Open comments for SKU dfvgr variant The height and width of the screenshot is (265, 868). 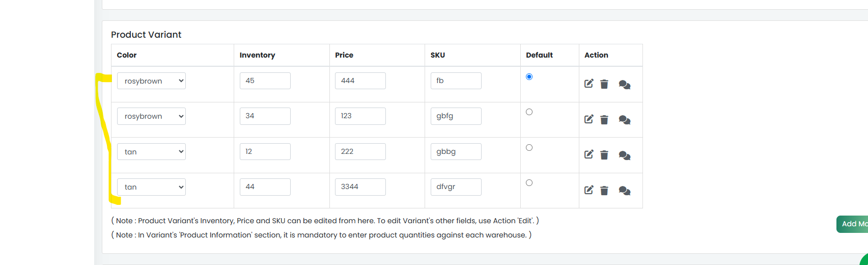point(625,191)
